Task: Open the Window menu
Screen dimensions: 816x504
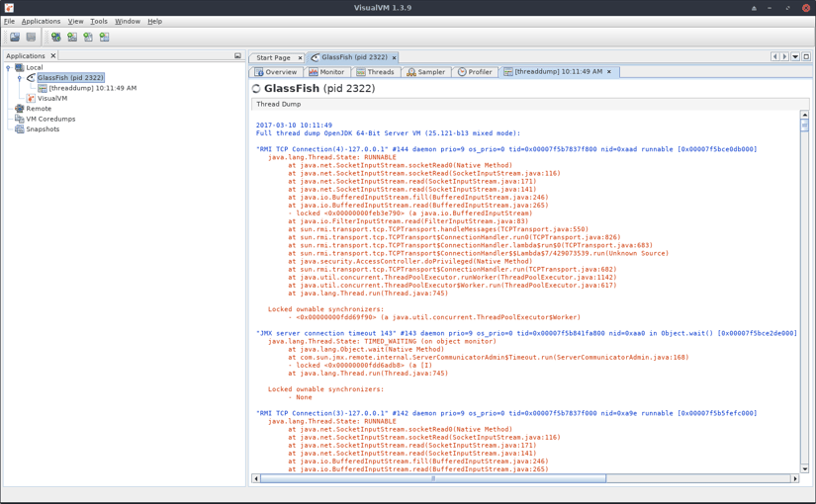Action: [128, 22]
